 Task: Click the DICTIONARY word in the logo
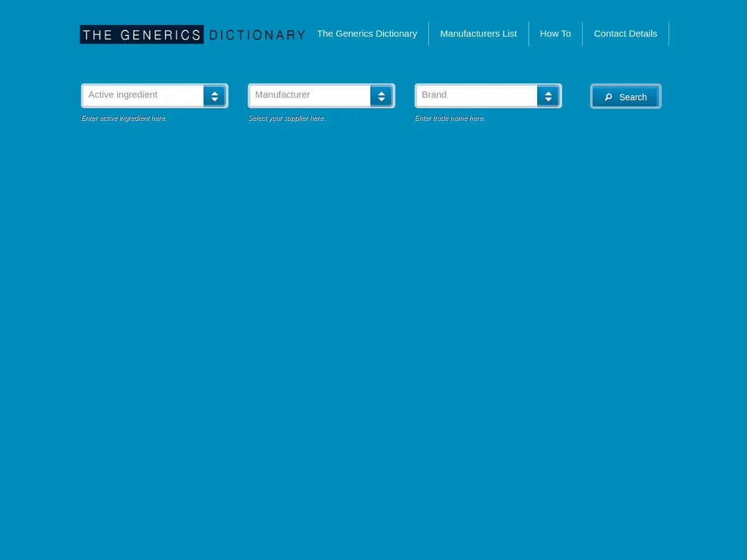pyautogui.click(x=256, y=35)
